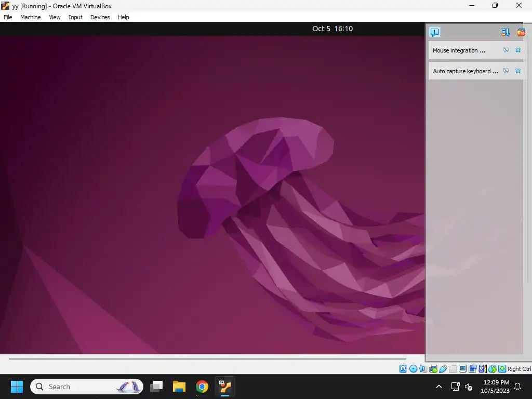The height and width of the screenshot is (399, 532).
Task: Click the CPU virtualization status icon
Action: tap(483, 369)
